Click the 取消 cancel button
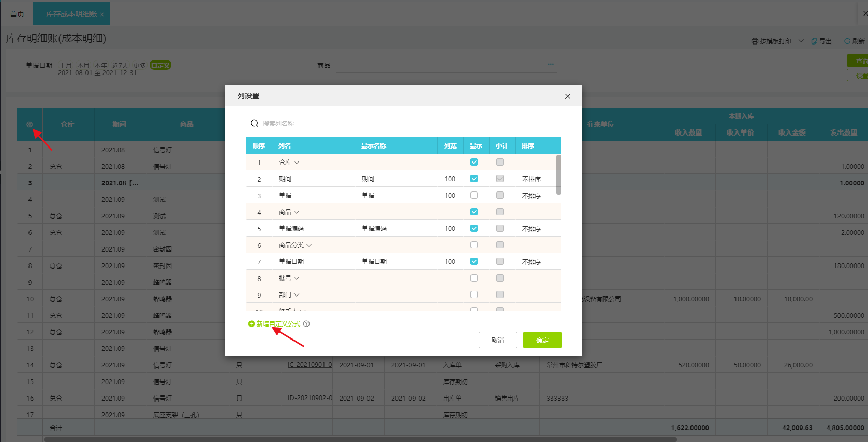Viewport: 868px width, 442px height. point(497,340)
